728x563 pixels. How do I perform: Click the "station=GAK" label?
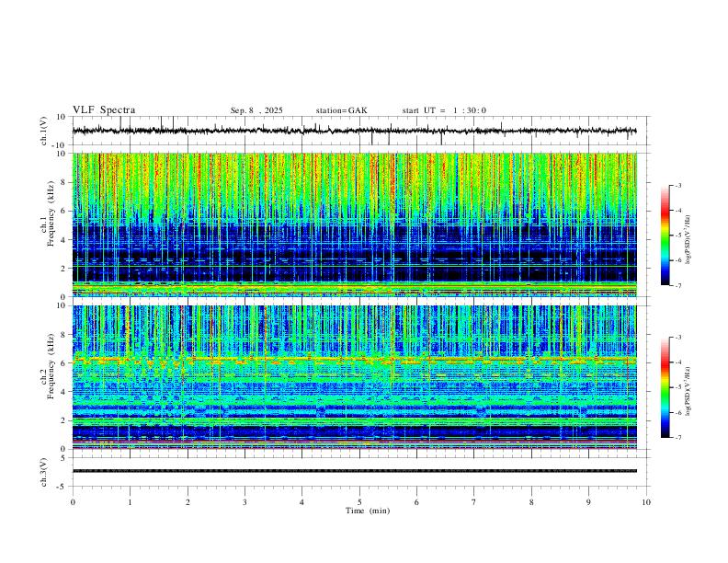point(341,110)
